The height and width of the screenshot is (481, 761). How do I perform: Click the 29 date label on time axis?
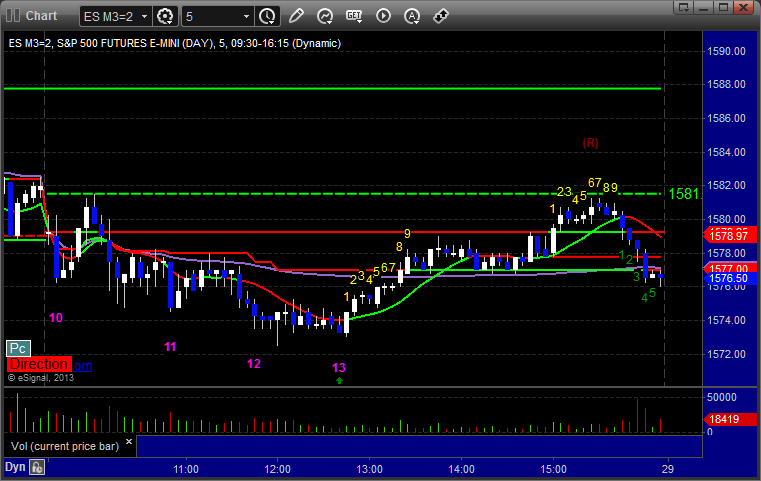668,469
